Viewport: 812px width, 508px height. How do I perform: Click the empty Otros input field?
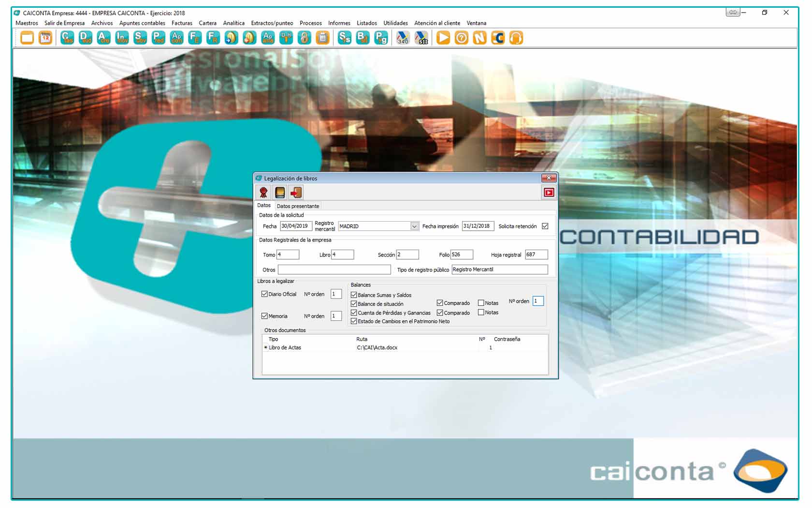pos(334,269)
